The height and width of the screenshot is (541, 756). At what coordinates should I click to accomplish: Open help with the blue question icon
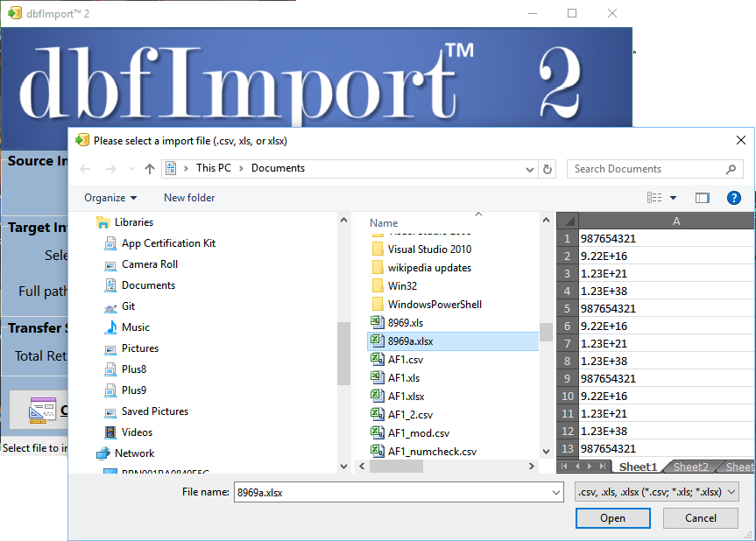733,198
